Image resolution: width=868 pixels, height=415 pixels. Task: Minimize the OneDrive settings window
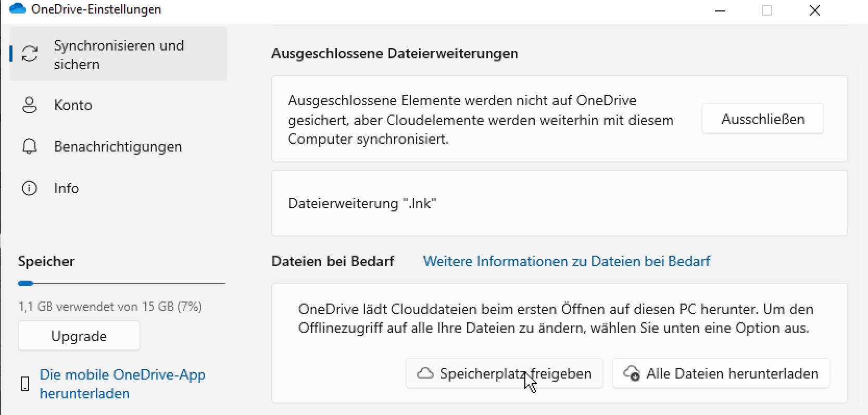[720, 10]
